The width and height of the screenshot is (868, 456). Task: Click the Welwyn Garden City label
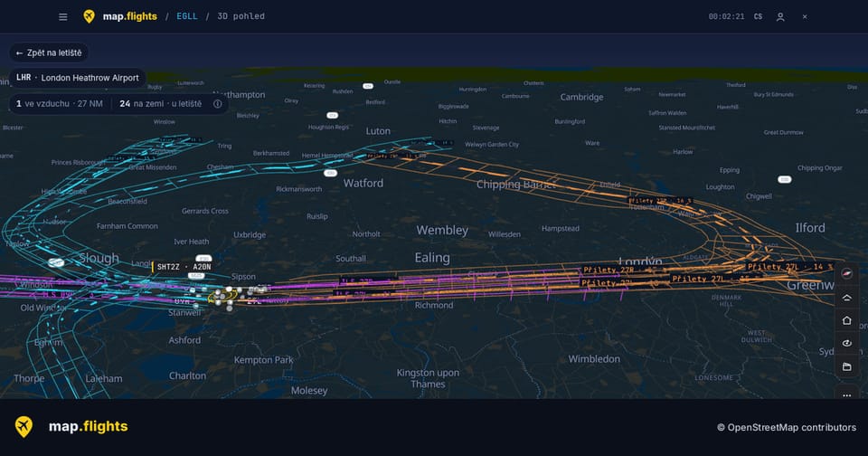[492, 145]
